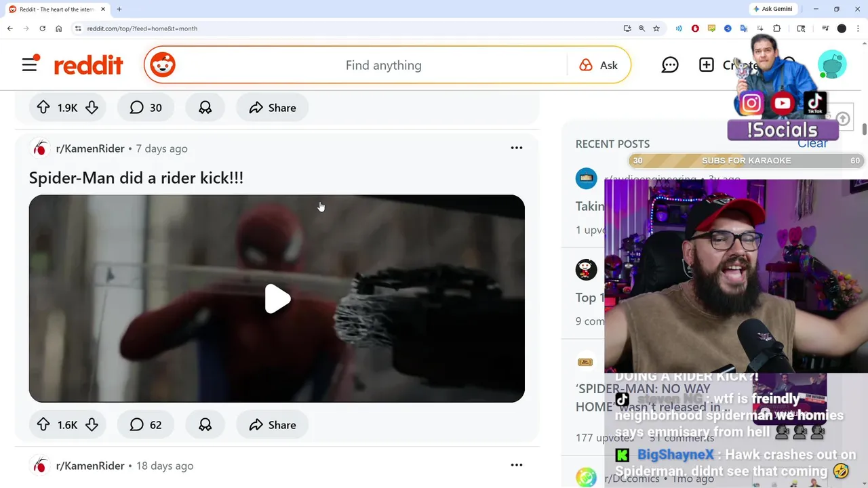
Task: Downvote the post with 1.9K votes
Action: click(92, 108)
